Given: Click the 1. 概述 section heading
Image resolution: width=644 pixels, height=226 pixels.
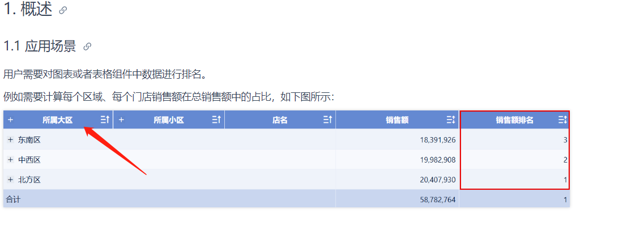Looking at the screenshot, I should 28,10.
